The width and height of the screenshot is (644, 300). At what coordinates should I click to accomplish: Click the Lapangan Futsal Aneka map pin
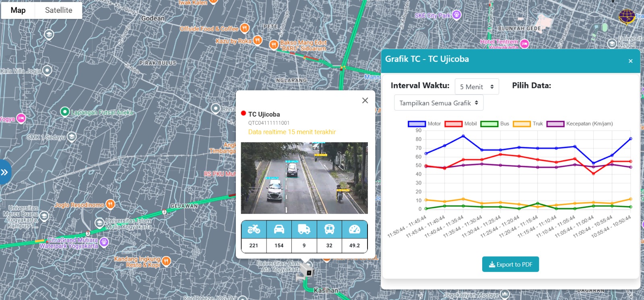point(64,112)
